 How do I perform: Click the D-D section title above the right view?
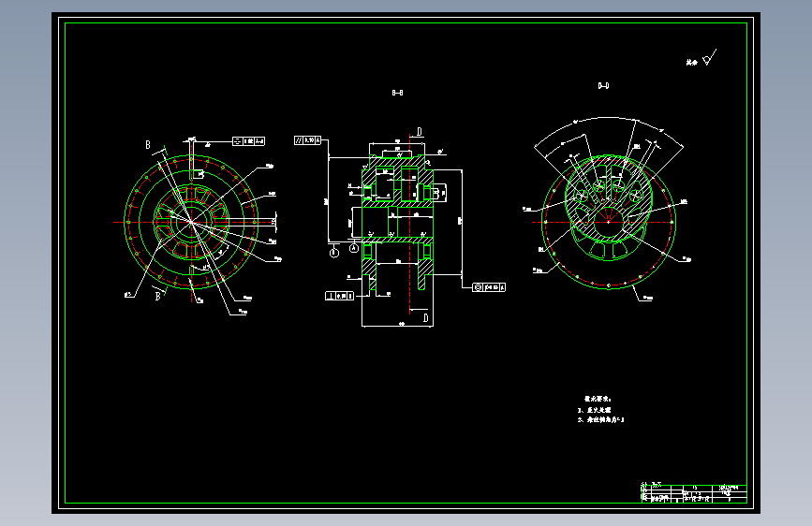click(x=603, y=85)
